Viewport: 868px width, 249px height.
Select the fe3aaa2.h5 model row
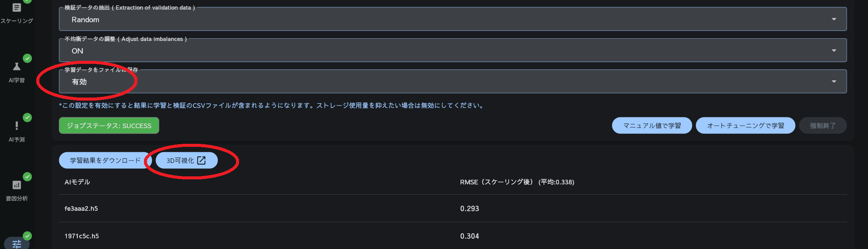81,208
